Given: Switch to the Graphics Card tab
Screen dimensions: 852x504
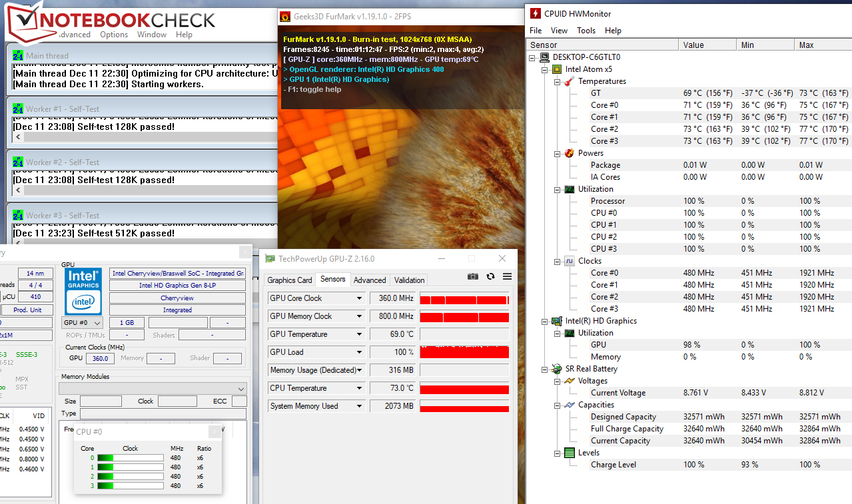Looking at the screenshot, I should pyautogui.click(x=289, y=280).
